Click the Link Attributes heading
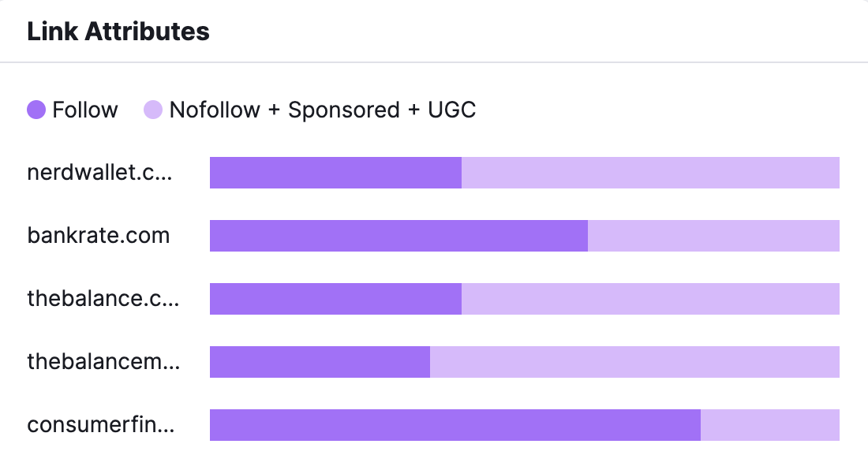The image size is (868, 470). pyautogui.click(x=118, y=31)
